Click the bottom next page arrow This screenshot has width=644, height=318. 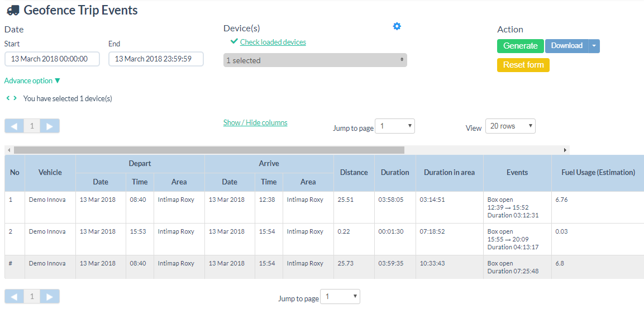click(x=50, y=296)
